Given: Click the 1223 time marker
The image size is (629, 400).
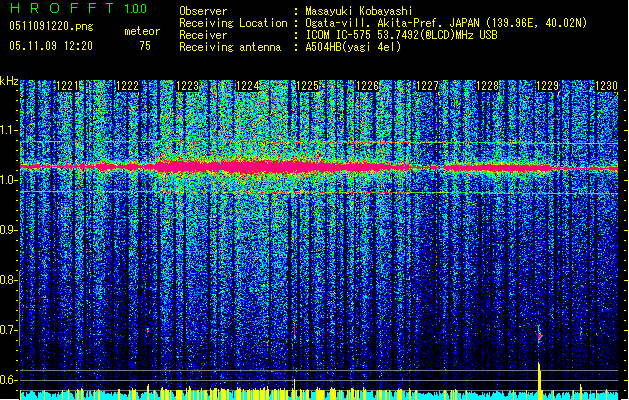Looking at the screenshot, I should (x=187, y=86).
